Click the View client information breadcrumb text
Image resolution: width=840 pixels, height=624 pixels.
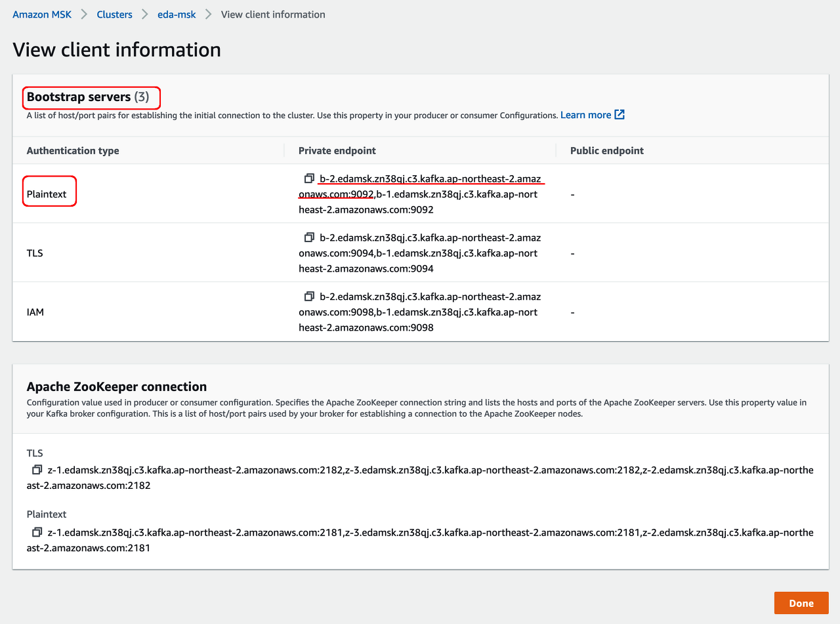(x=273, y=14)
